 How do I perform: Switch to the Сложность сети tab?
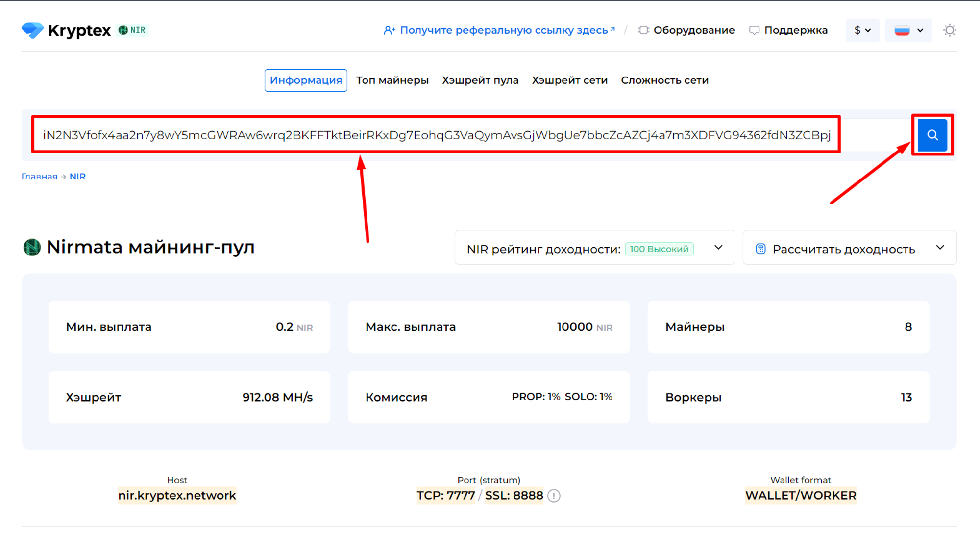point(665,80)
